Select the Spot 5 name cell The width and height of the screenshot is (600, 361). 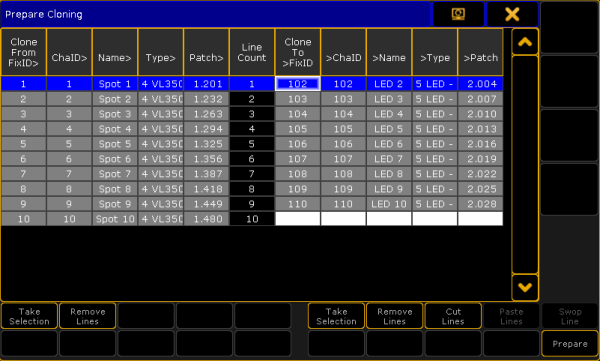click(115, 144)
